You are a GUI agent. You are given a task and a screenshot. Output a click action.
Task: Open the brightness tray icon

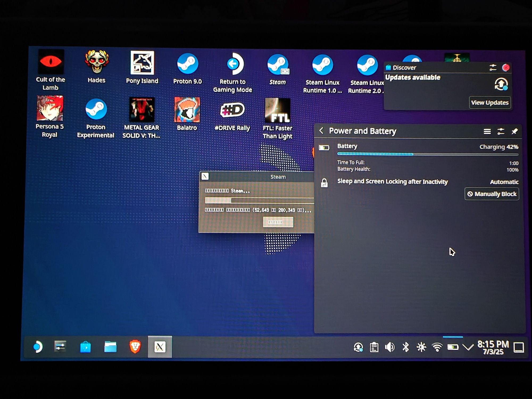(x=421, y=347)
